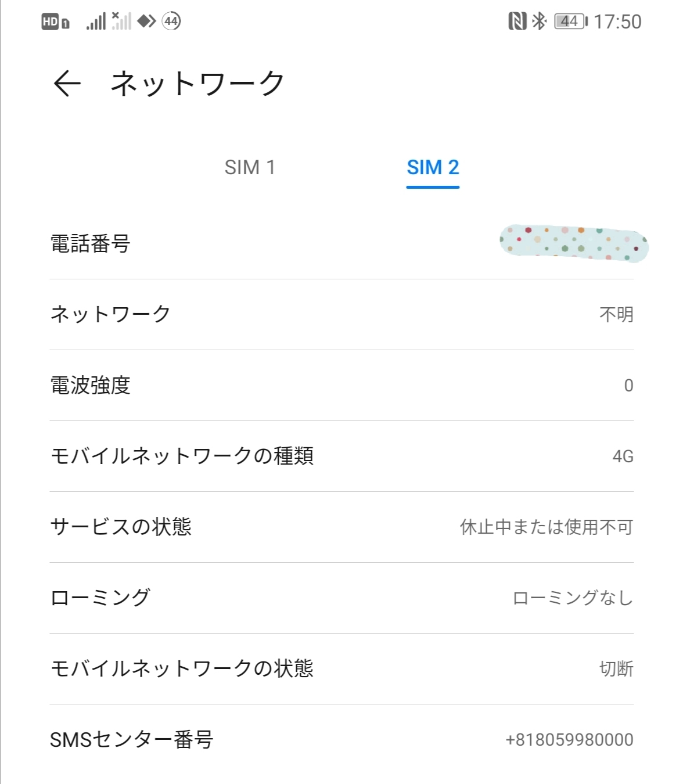Select the SIM 2 tab
This screenshot has height=784, width=683.
click(x=433, y=167)
